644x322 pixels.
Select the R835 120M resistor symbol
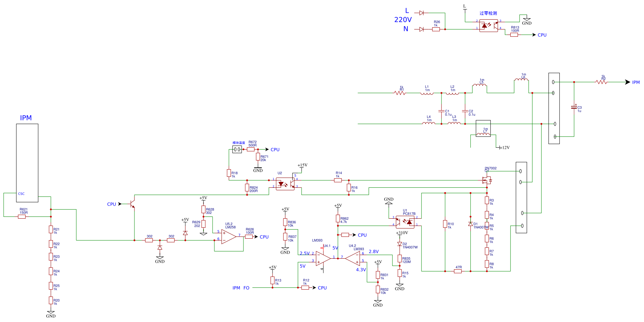click(399, 259)
